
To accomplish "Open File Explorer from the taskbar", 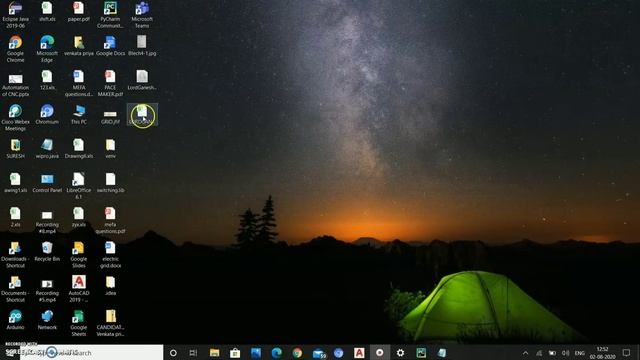I will 214,353.
